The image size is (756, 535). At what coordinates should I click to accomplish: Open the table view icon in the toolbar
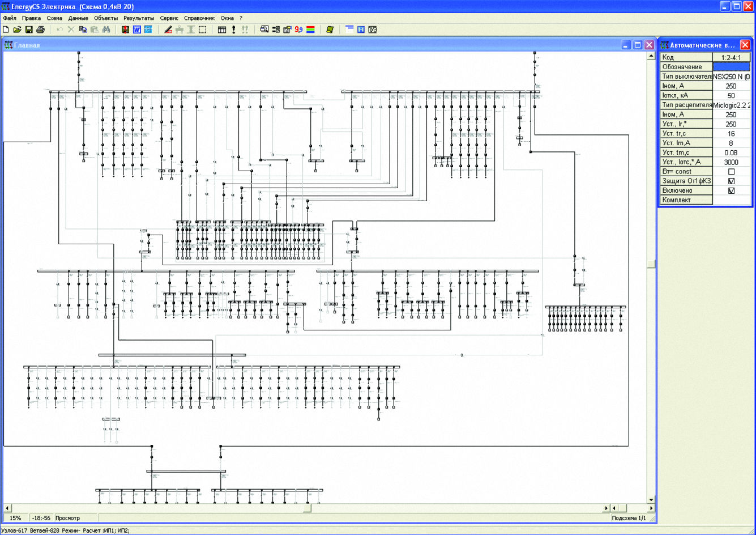(x=222, y=29)
